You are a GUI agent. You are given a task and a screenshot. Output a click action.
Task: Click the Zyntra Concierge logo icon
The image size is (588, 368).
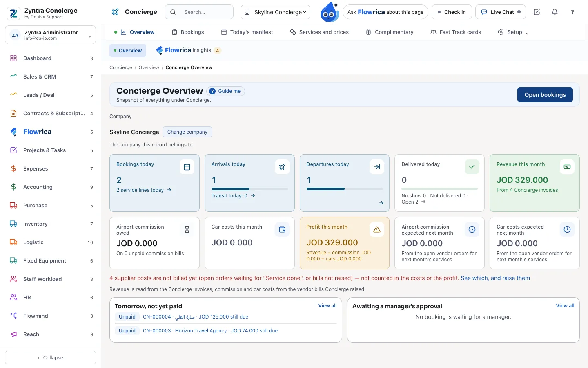pos(13,13)
